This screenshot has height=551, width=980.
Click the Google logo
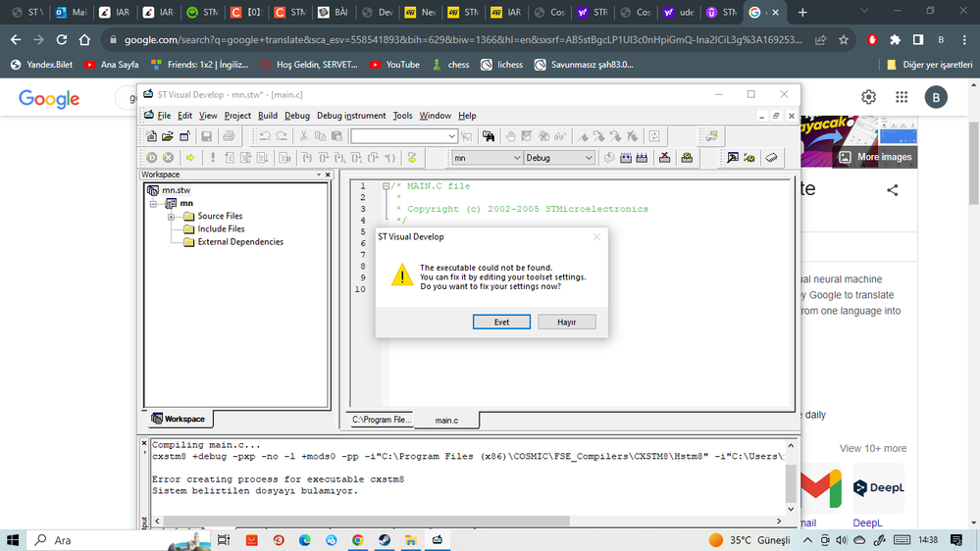(49, 99)
